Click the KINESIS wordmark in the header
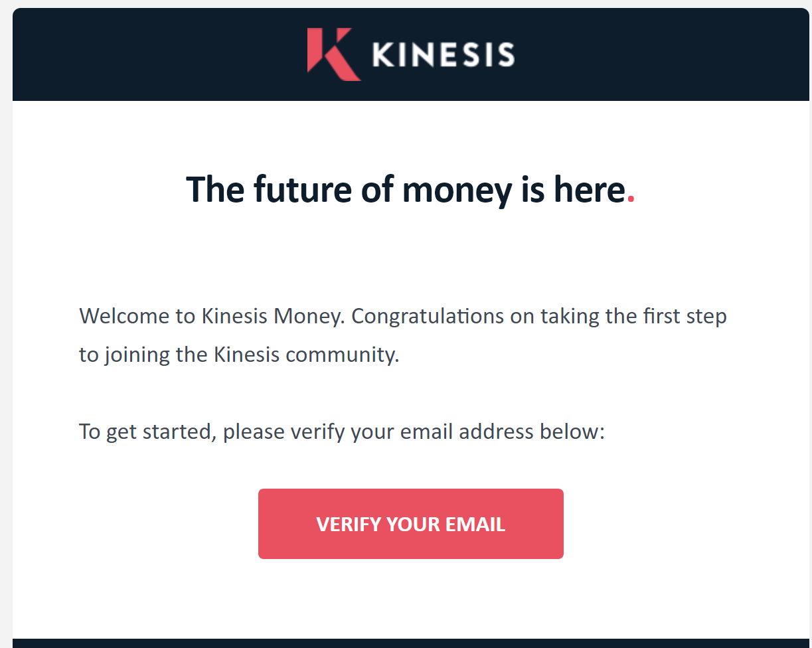The image size is (812, 648). (x=444, y=54)
